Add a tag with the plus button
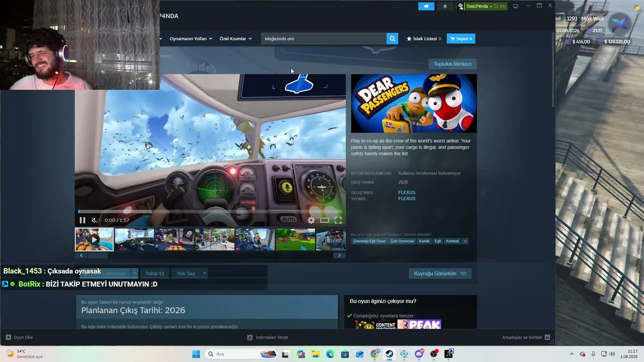The width and height of the screenshot is (644, 362). (465, 241)
